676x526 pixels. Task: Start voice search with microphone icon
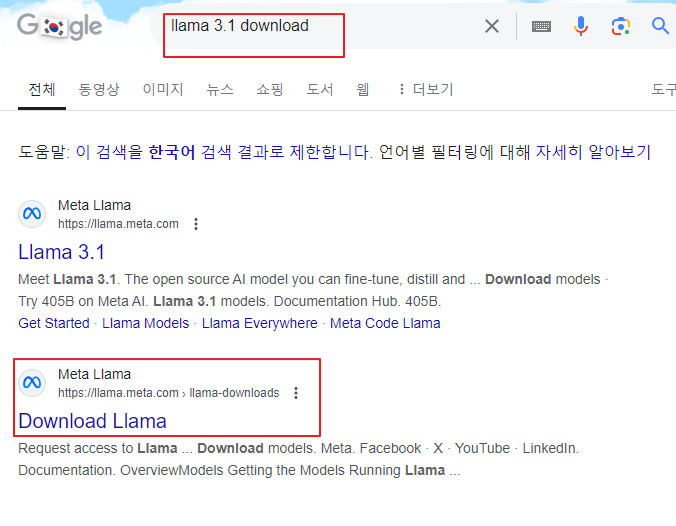coord(581,26)
